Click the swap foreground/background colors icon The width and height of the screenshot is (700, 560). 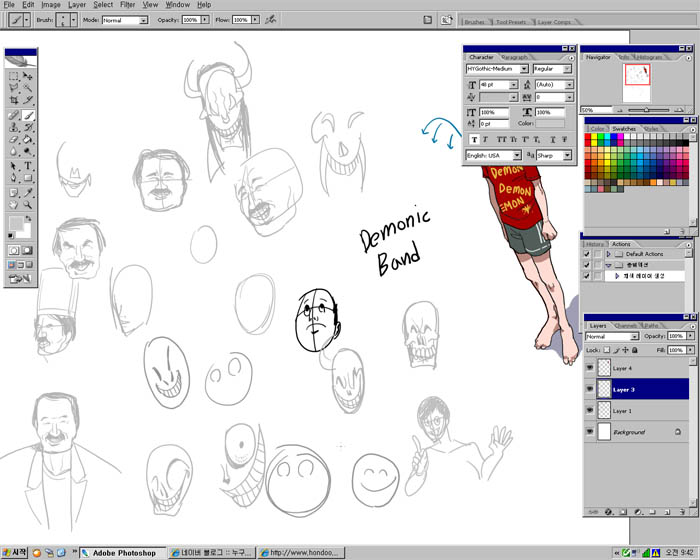point(29,218)
